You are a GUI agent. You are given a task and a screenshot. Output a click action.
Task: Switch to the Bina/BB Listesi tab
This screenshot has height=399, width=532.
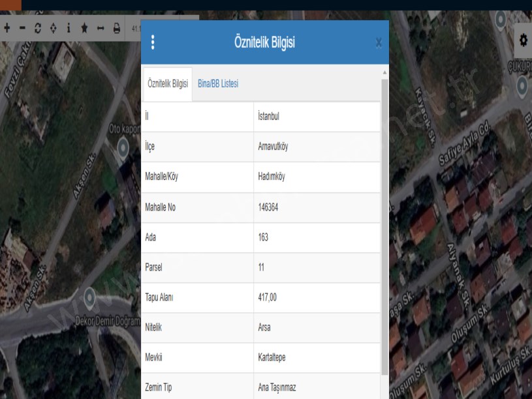tap(217, 83)
